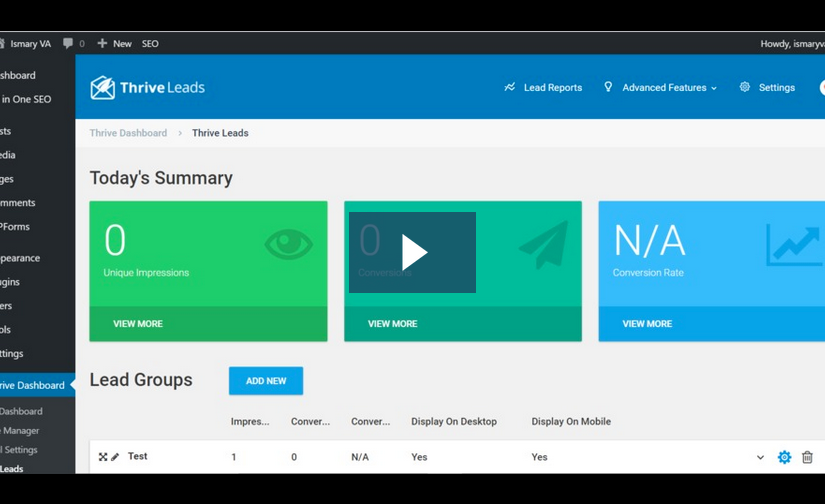Click Display On Desktop column header

[454, 421]
